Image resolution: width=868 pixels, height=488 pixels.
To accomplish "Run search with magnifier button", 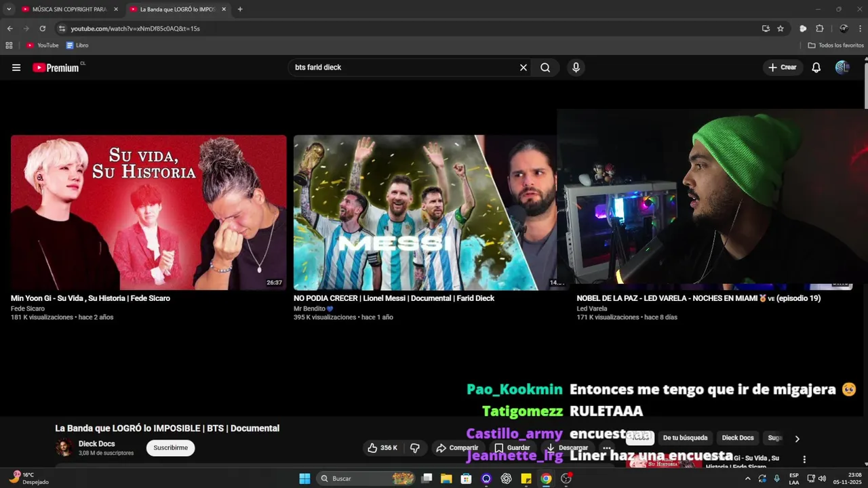I will pos(545,68).
